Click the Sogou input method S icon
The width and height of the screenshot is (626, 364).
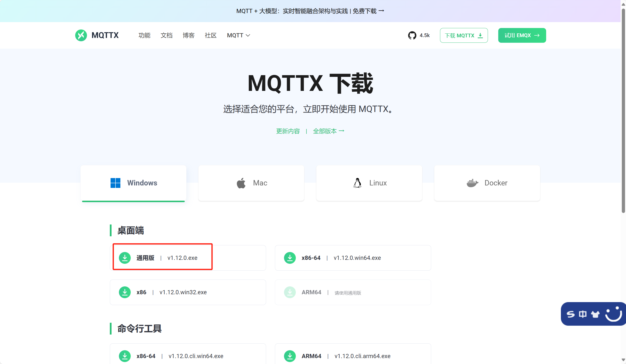(x=571, y=314)
